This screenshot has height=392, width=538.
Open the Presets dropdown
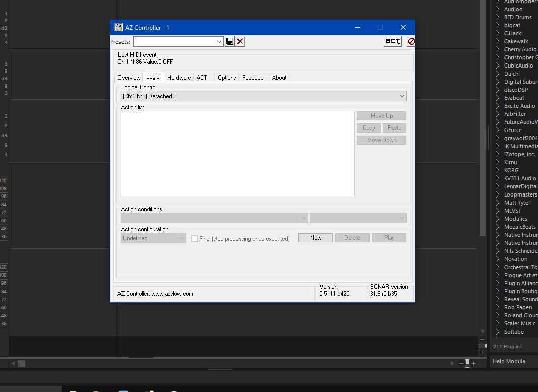coord(178,41)
